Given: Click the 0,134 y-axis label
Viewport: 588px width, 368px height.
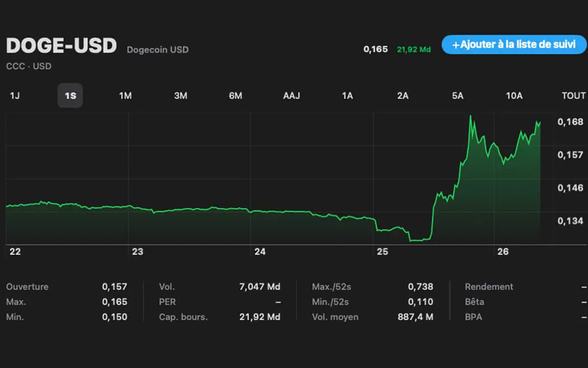Looking at the screenshot, I should (x=570, y=221).
